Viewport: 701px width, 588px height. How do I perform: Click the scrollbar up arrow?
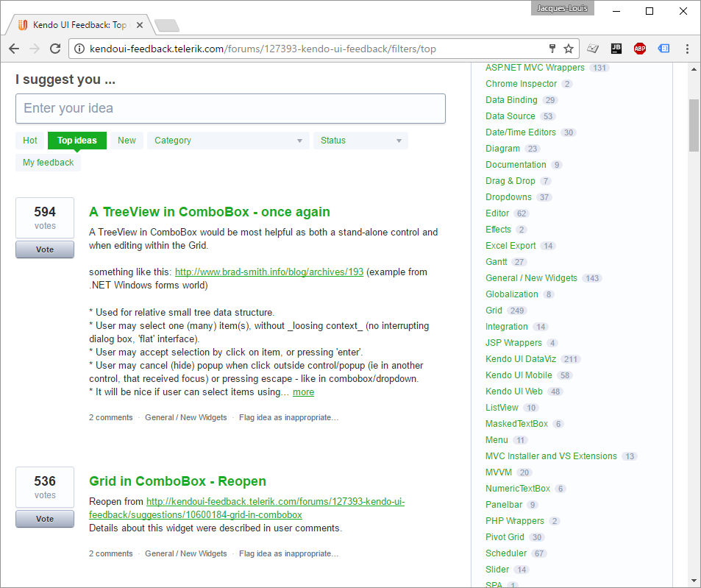pyautogui.click(x=694, y=69)
